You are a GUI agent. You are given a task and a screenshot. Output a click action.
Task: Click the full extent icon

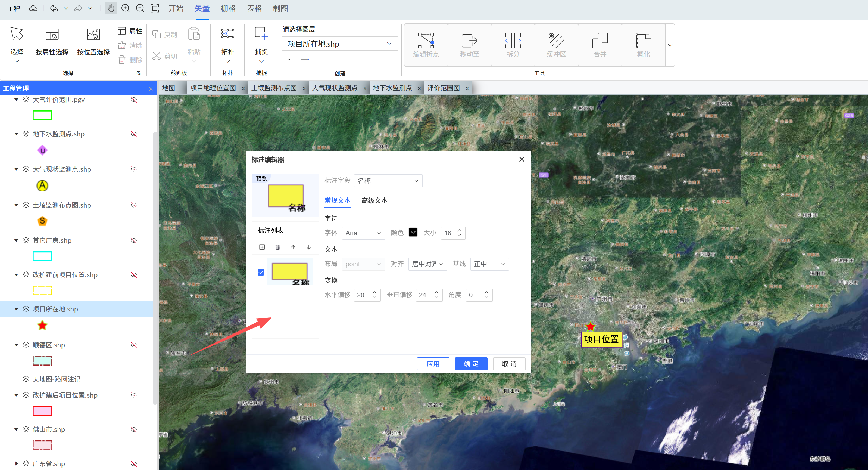[x=155, y=8]
